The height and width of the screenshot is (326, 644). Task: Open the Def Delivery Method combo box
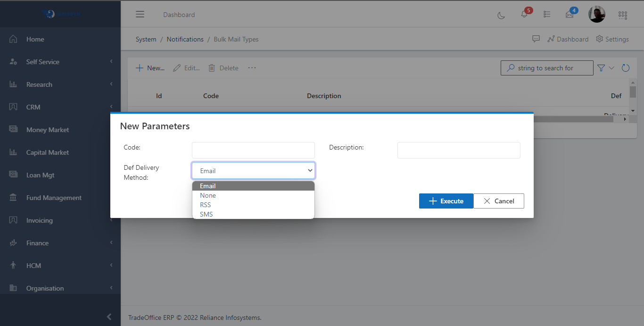point(253,171)
